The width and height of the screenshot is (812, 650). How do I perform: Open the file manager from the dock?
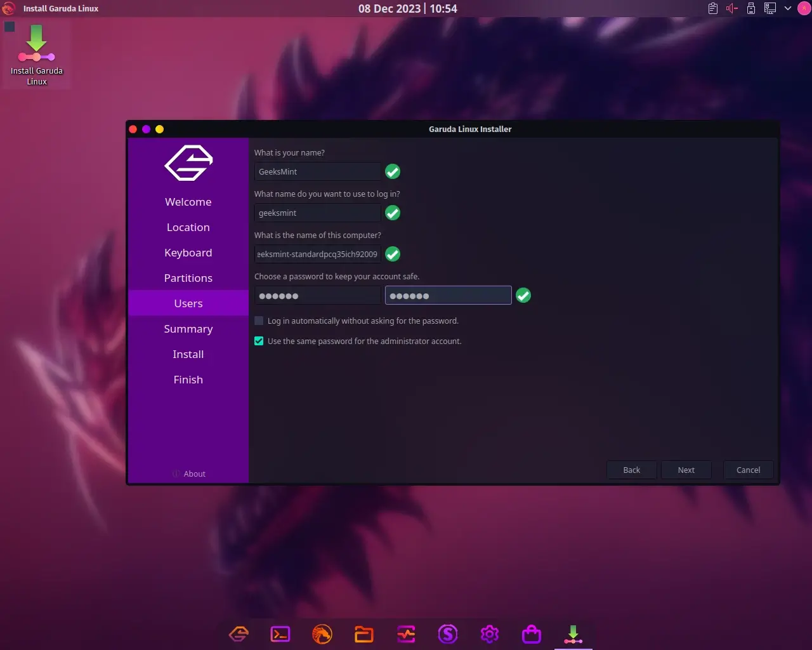(364, 633)
